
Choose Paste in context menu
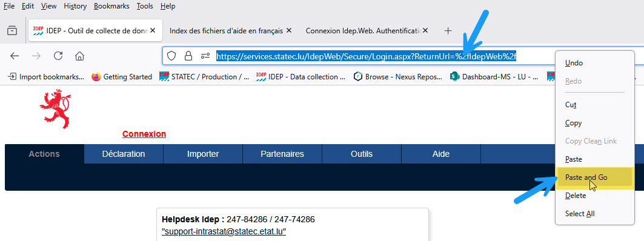(x=595, y=159)
